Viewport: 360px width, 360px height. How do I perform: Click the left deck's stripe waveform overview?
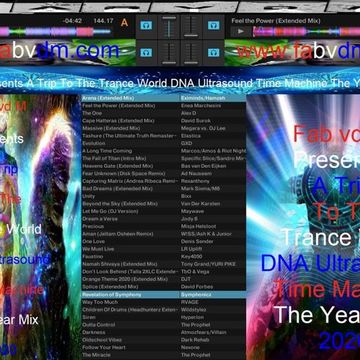click(x=55, y=32)
